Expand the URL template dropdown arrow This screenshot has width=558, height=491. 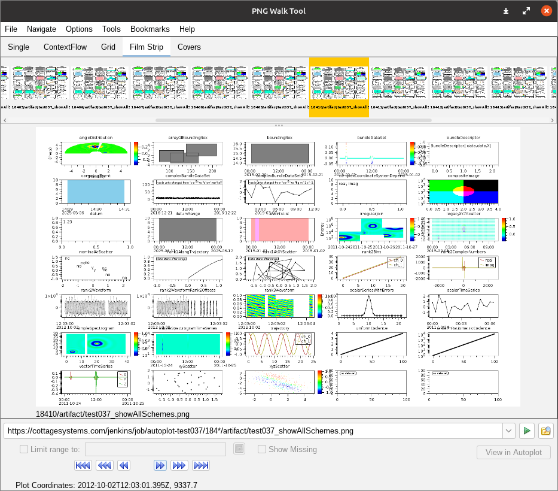(509, 431)
